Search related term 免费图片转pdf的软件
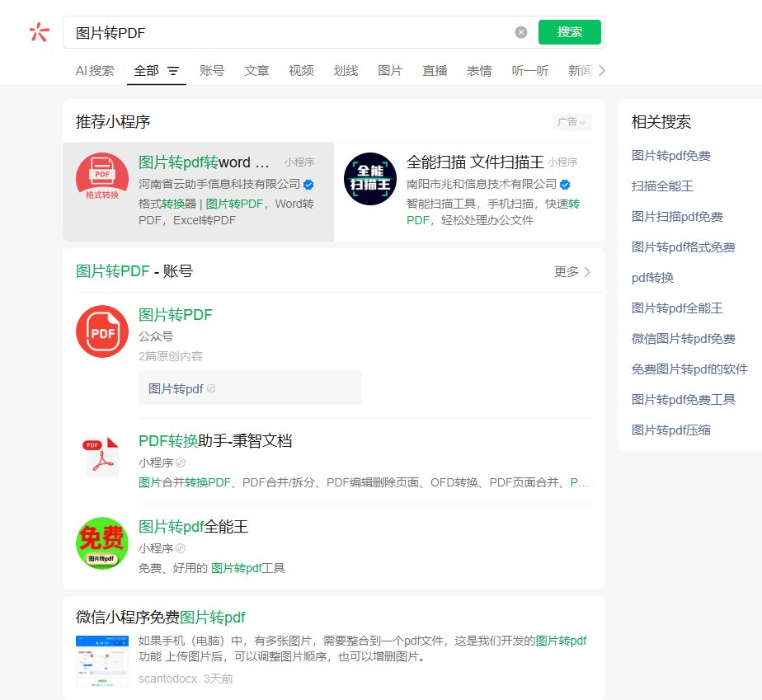The height and width of the screenshot is (700, 762). pyautogui.click(x=689, y=369)
